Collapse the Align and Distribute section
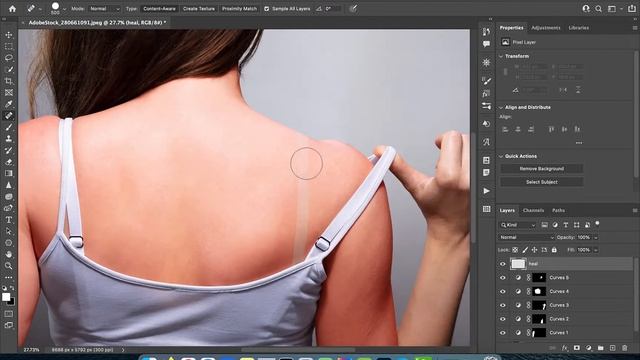The height and width of the screenshot is (360, 640). click(x=501, y=107)
